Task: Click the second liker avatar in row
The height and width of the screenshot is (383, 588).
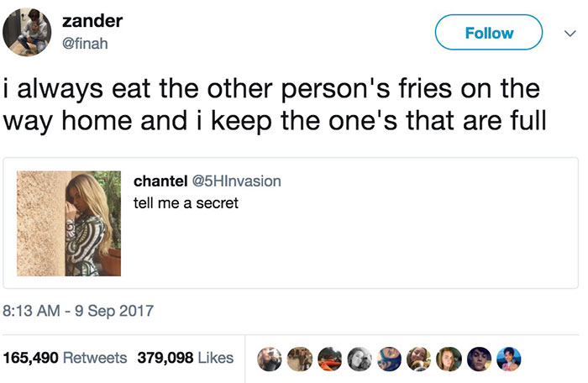Action: pyautogui.click(x=298, y=359)
